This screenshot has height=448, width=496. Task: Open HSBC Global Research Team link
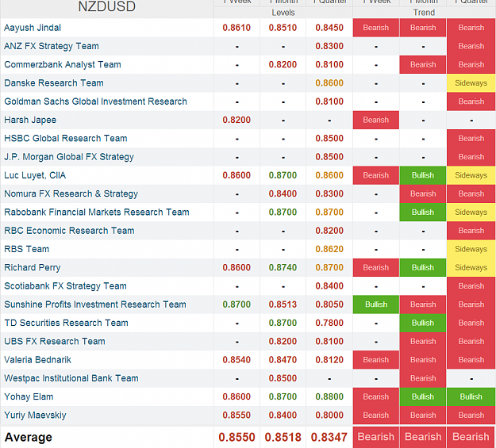pyautogui.click(x=66, y=139)
